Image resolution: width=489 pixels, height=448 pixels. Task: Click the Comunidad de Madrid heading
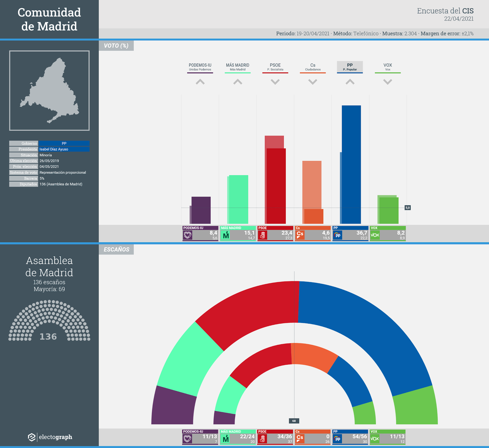pos(49,19)
